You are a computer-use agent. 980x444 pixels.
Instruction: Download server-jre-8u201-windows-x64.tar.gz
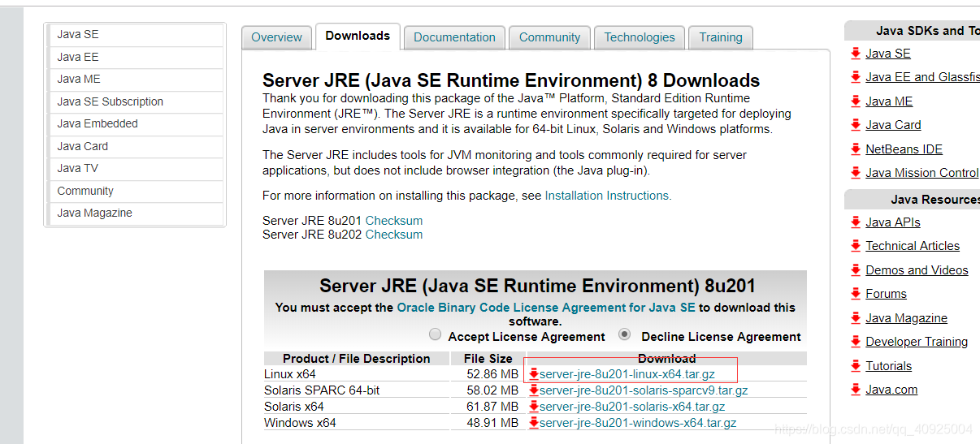638,423
